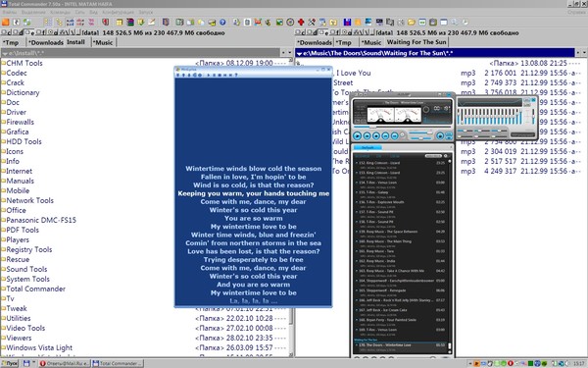Screen dimensions: 588x368
Task: Click the green refresh arrows toolbar icon
Action: [26, 23]
